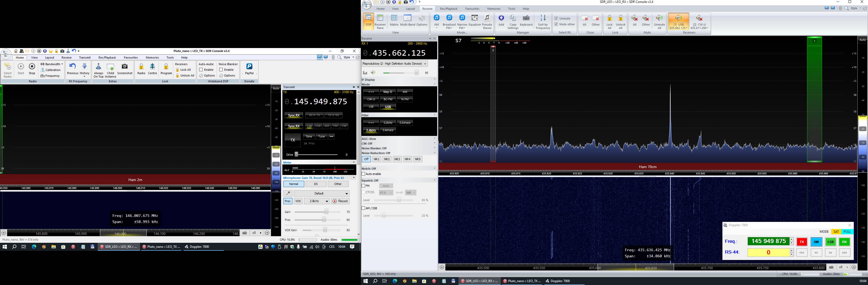868x285 pixels.
Task: Choose Broadcast FM mode in the ribbon
Action: (449, 22)
